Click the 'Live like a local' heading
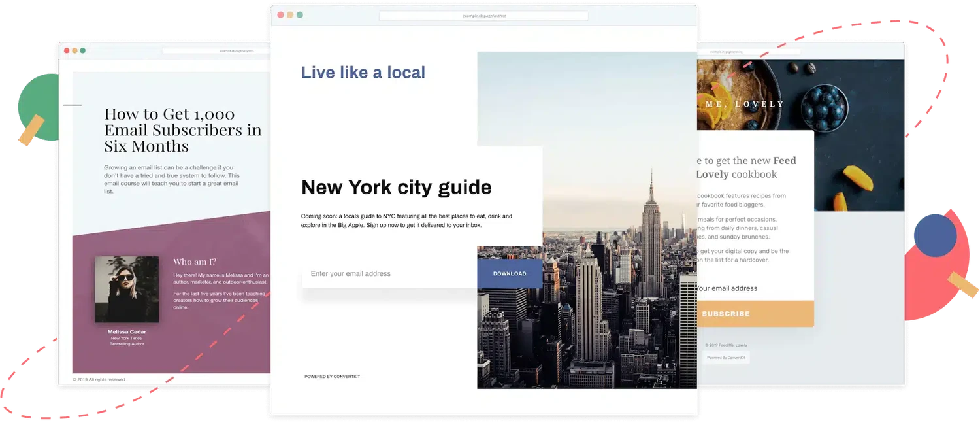980x423 pixels. tap(363, 73)
